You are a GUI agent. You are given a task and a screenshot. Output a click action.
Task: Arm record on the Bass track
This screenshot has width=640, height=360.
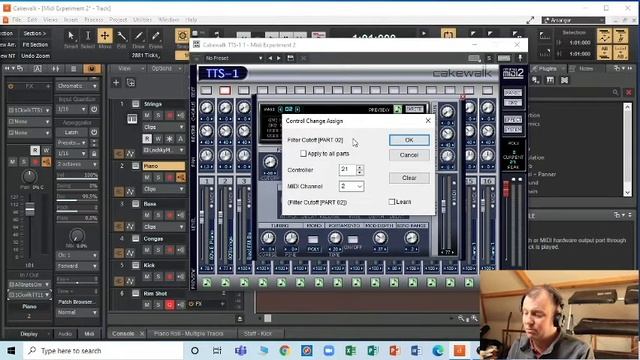tap(169, 215)
